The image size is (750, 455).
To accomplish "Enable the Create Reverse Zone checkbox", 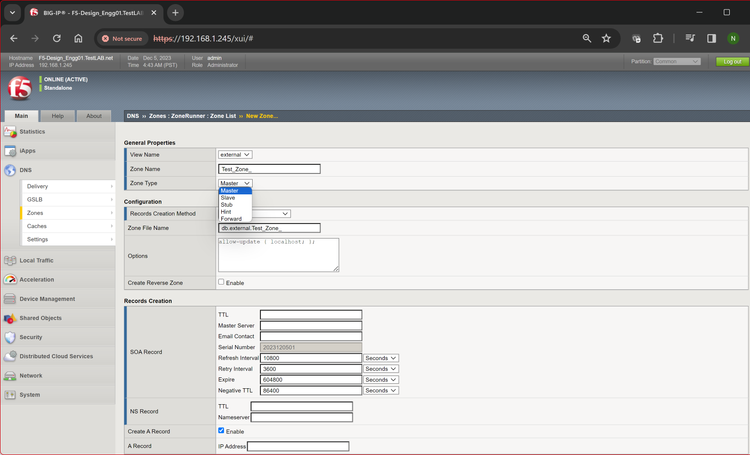I will 221,282.
